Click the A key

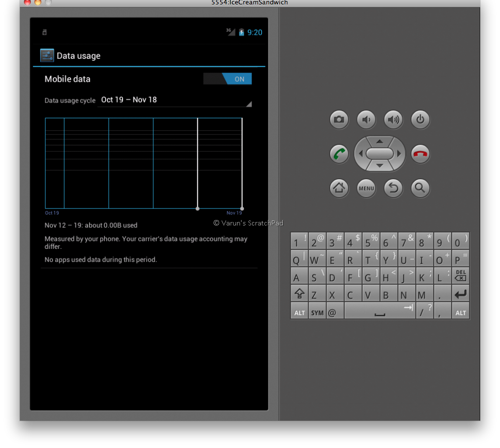coord(299,276)
